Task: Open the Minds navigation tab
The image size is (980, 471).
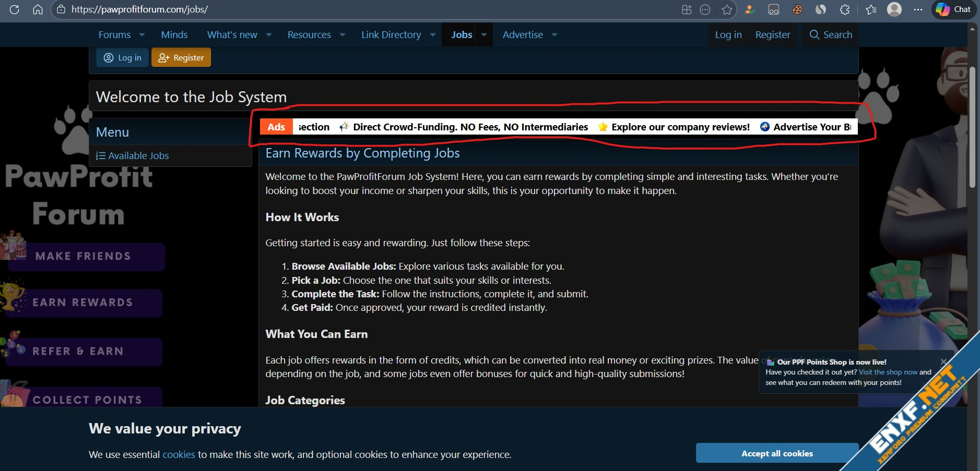Action: (174, 35)
